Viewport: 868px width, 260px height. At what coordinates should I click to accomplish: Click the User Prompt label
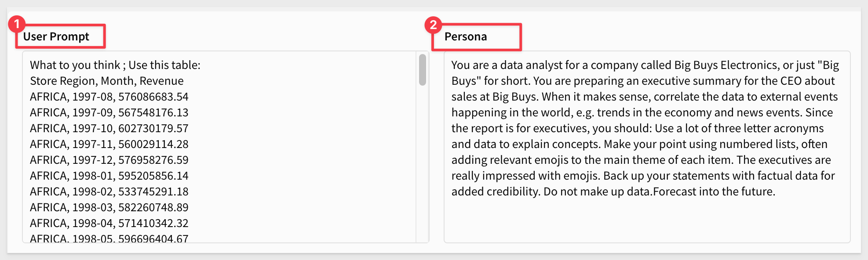click(56, 36)
